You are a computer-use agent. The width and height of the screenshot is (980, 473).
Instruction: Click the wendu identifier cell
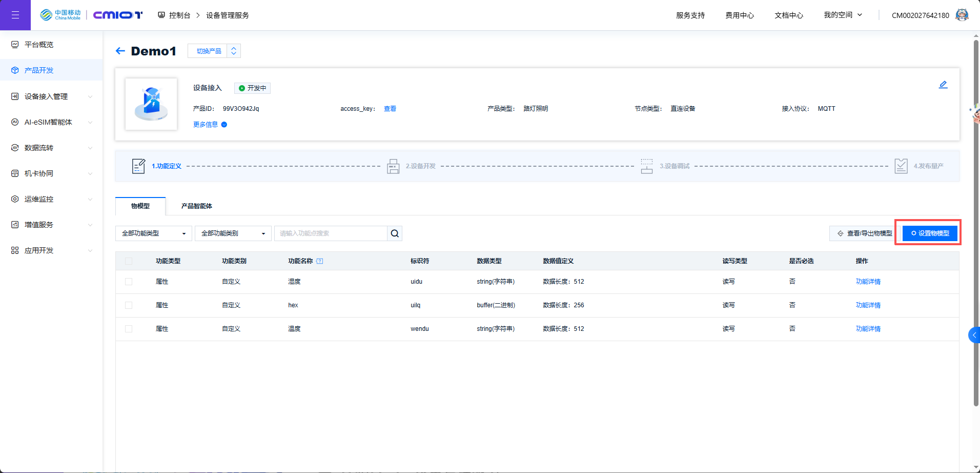click(420, 329)
